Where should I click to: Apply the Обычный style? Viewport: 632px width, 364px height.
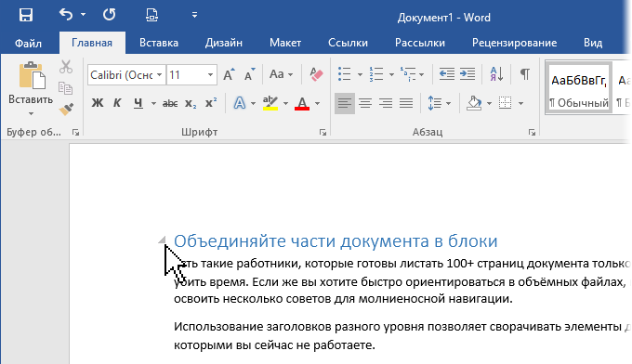click(579, 88)
